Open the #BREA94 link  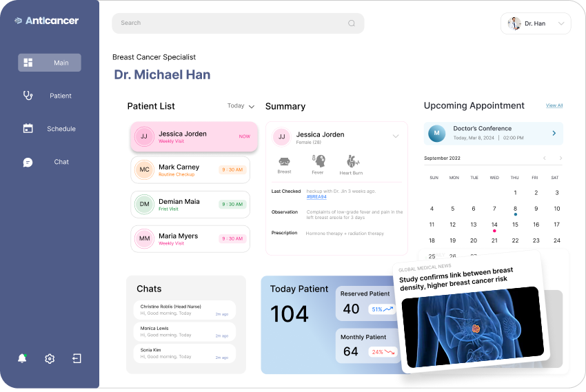316,197
